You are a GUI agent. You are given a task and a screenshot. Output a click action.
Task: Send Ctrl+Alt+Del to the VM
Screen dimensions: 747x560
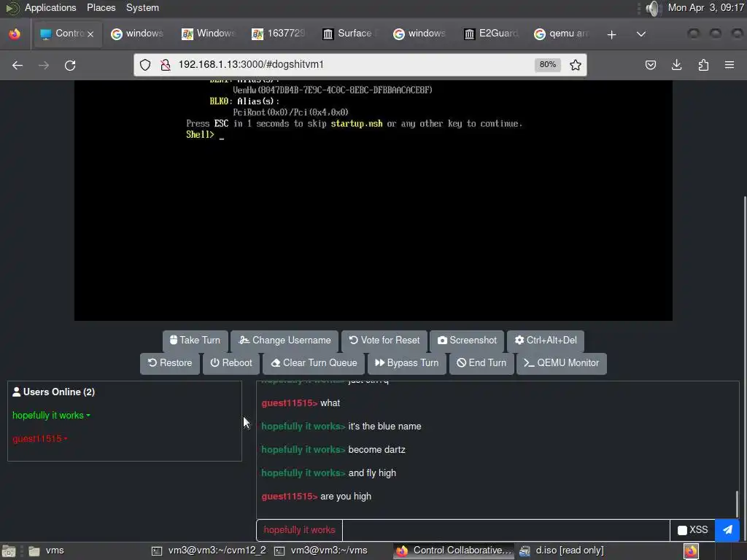tap(546, 341)
